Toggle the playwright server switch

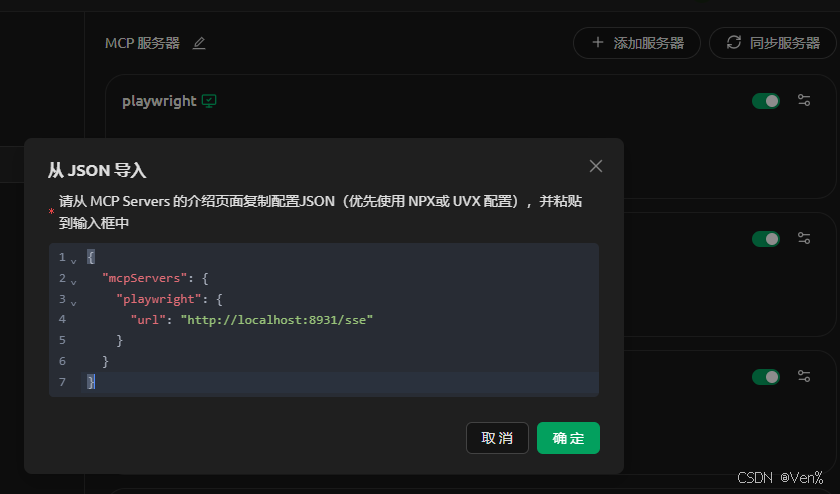pos(766,101)
